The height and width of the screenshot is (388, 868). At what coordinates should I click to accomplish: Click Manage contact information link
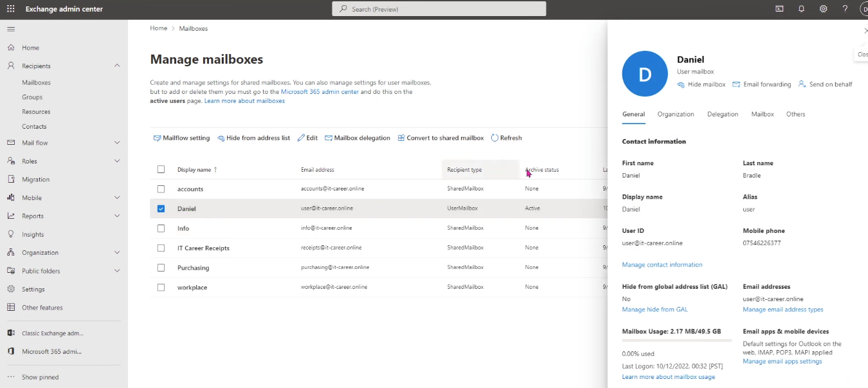(x=662, y=264)
